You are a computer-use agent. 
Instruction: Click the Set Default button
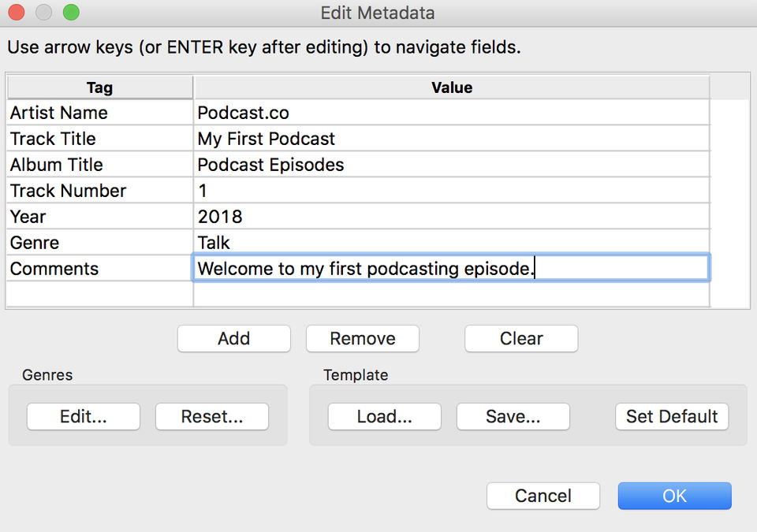coord(672,417)
